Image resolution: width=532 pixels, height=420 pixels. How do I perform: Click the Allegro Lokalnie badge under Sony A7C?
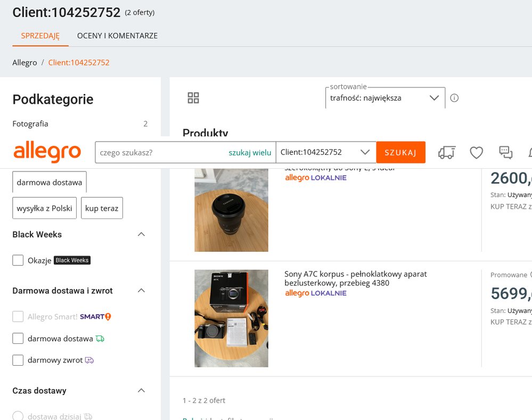[x=316, y=293]
